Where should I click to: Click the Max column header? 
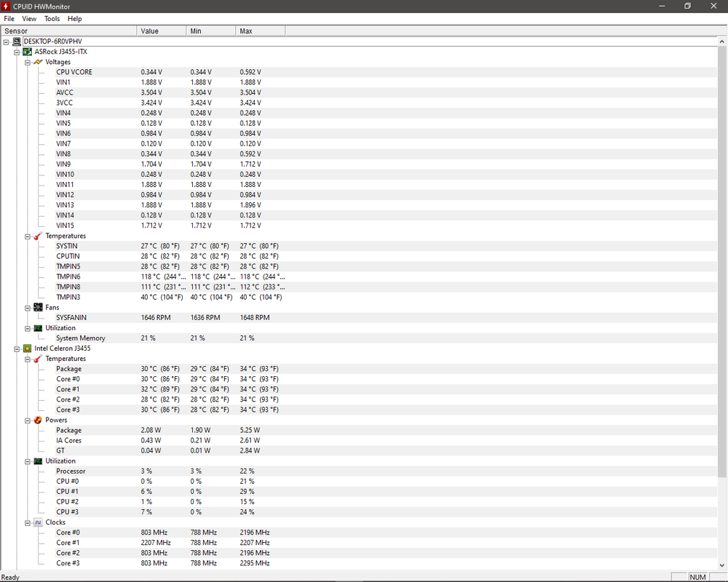coord(261,31)
